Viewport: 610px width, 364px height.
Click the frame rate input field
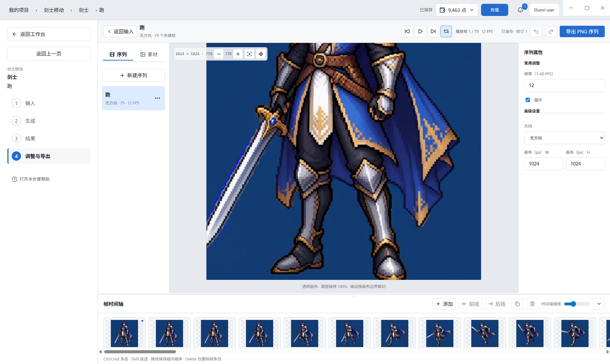coord(564,85)
